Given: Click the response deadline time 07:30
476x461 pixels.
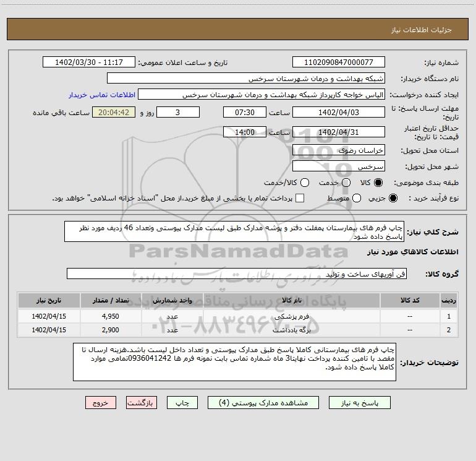Looking at the screenshot, I should [x=245, y=112].
